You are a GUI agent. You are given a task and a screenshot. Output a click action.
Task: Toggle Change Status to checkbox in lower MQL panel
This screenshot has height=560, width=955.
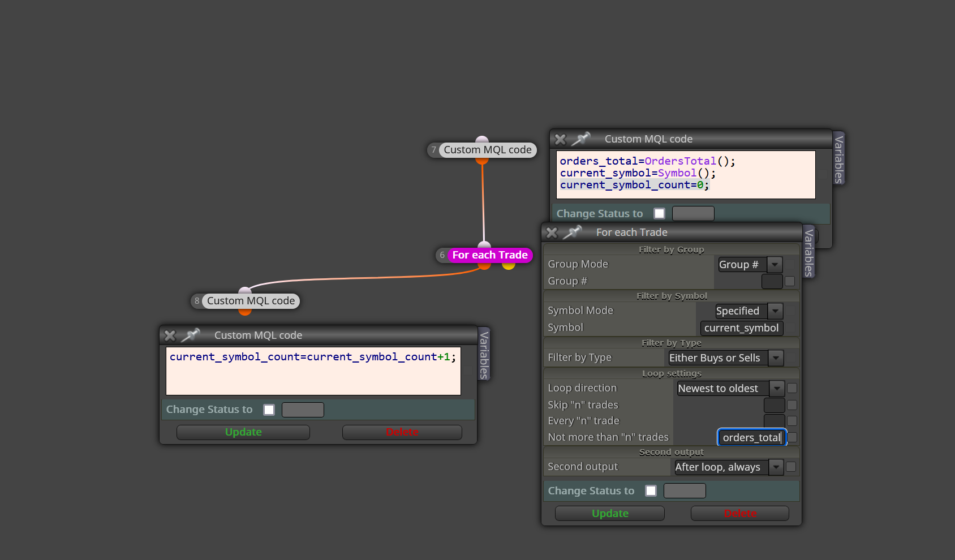269,410
